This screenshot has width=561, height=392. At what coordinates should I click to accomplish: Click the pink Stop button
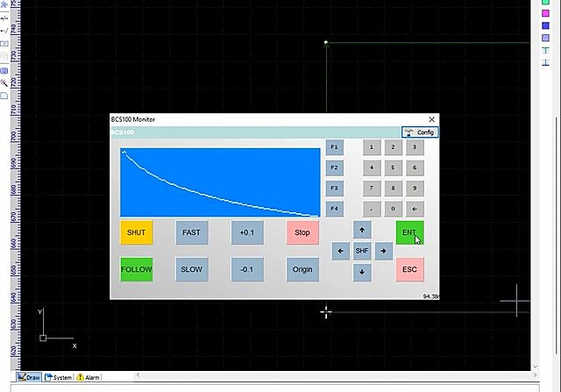302,232
